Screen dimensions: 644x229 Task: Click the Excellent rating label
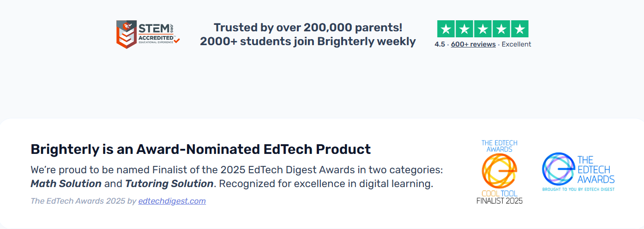point(516,44)
